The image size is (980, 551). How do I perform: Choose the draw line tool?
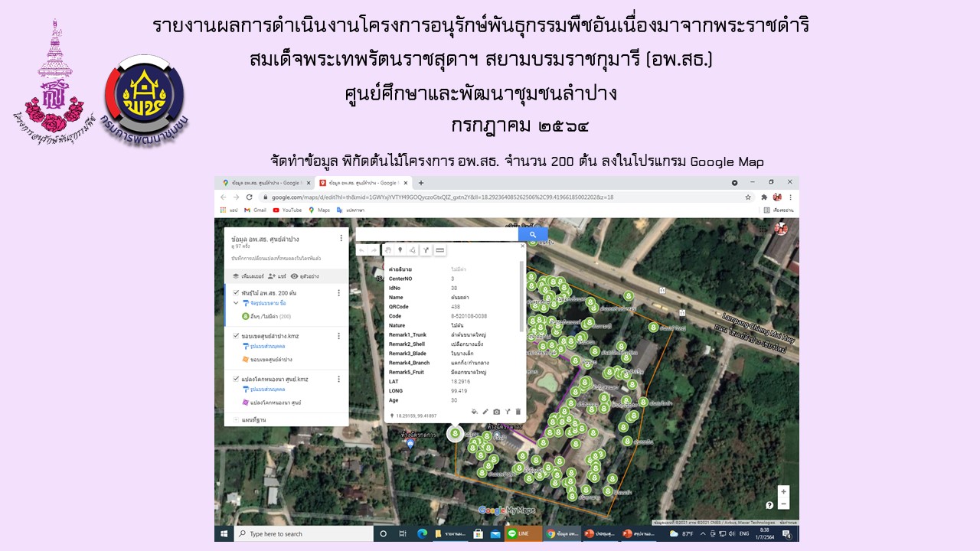[413, 250]
